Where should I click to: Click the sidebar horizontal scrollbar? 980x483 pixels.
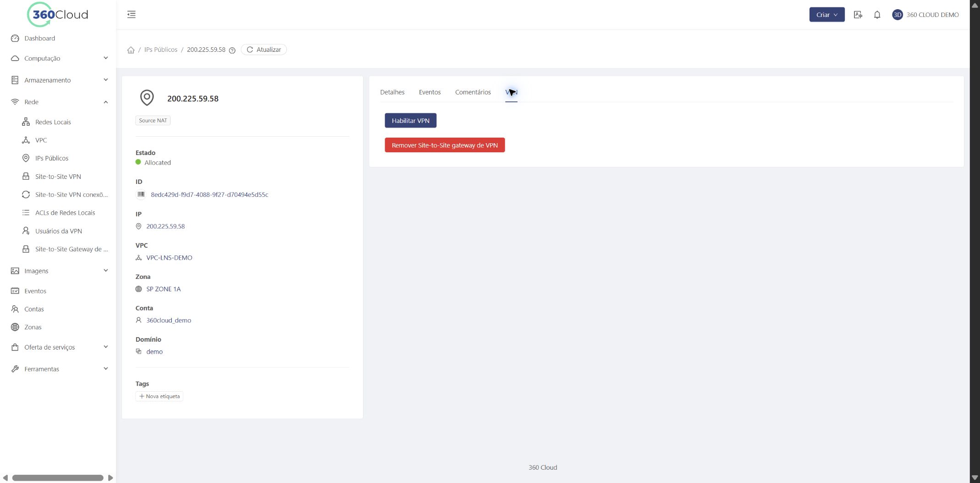point(58,478)
